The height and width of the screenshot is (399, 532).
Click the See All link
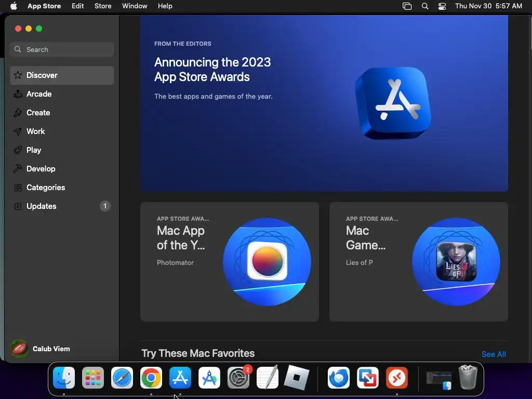(x=494, y=354)
